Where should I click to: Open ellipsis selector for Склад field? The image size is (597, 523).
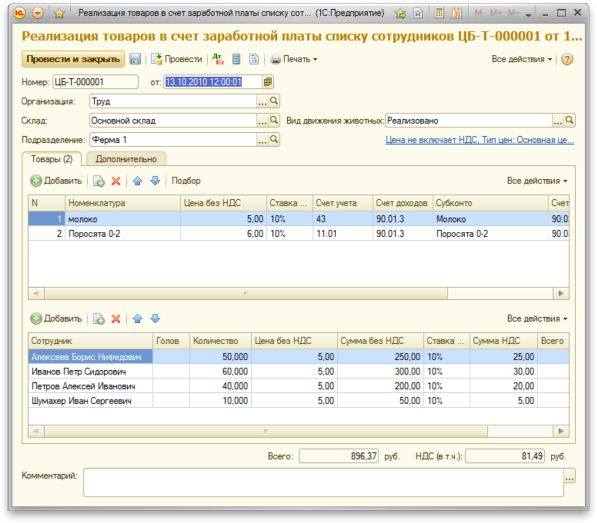tap(262, 121)
